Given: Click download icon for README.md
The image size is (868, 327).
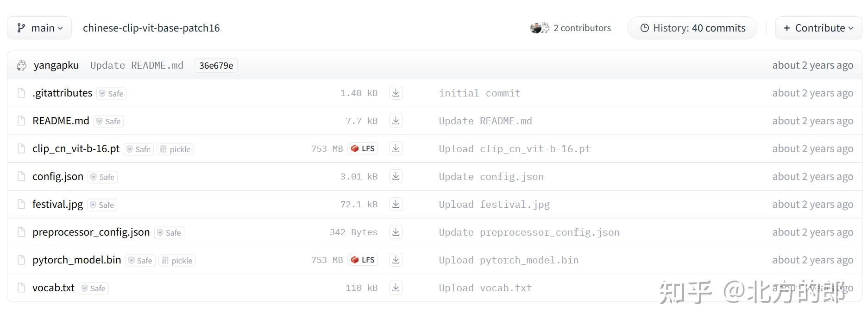Looking at the screenshot, I should 396,121.
